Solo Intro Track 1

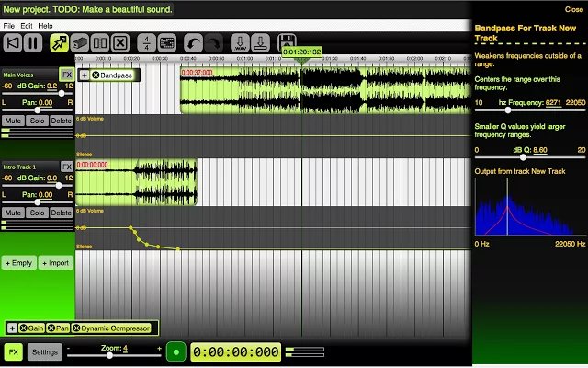point(37,213)
